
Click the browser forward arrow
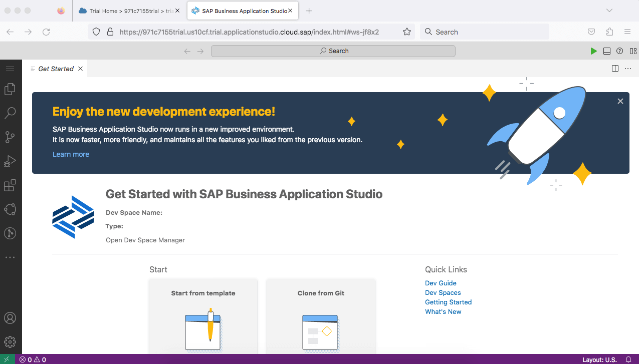28,32
